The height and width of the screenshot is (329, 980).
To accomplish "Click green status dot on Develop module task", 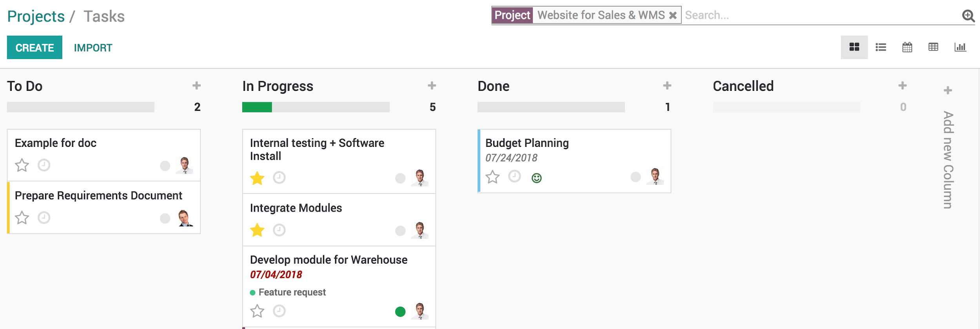I will click(x=400, y=312).
